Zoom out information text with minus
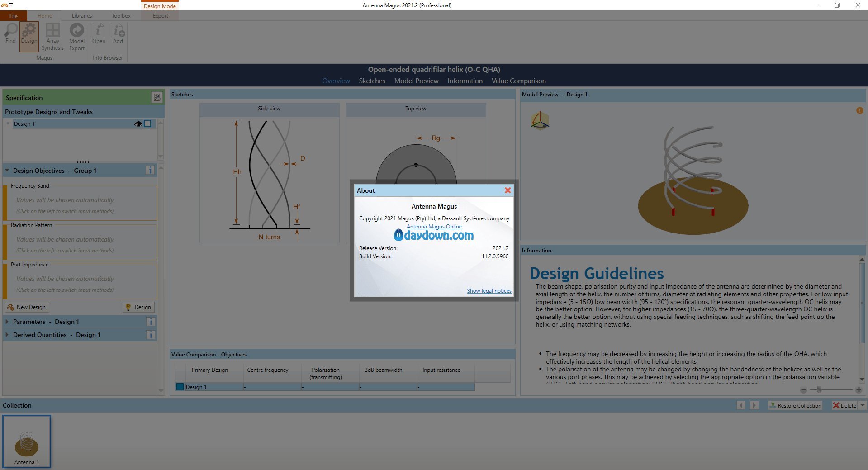The width and height of the screenshot is (868, 470). click(803, 390)
